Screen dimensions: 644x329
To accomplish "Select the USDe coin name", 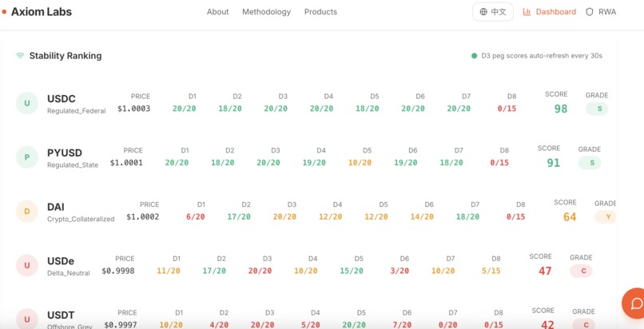I will 61,261.
